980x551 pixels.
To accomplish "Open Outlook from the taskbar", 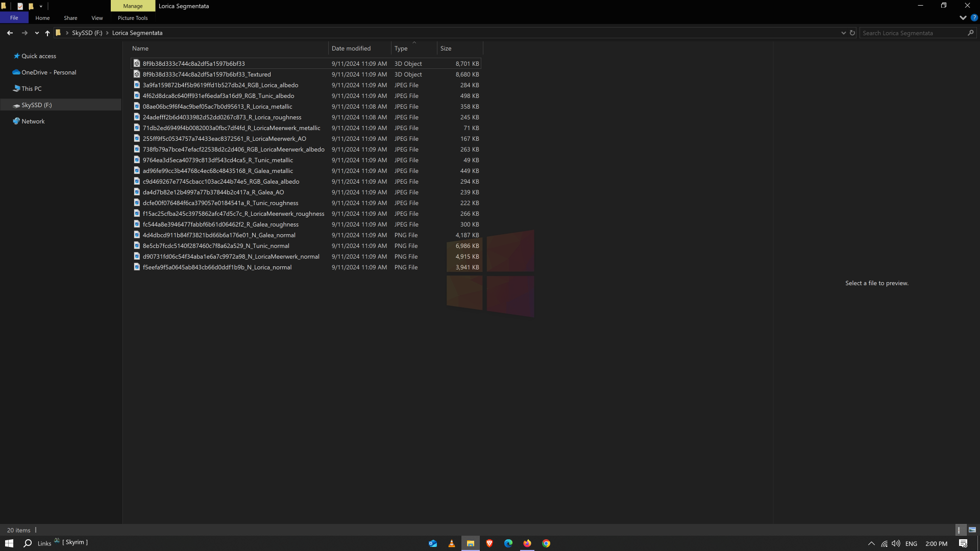I will (x=433, y=543).
